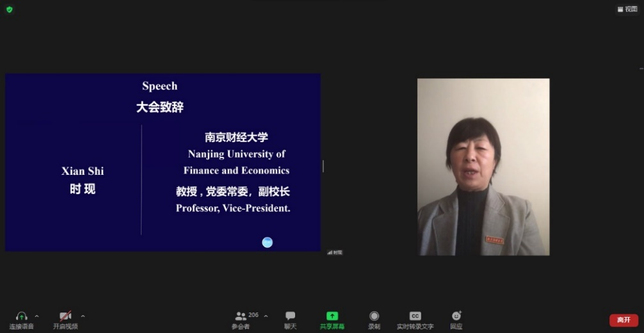Click the red 离开 leave button
The image size is (644, 333).
tap(623, 320)
